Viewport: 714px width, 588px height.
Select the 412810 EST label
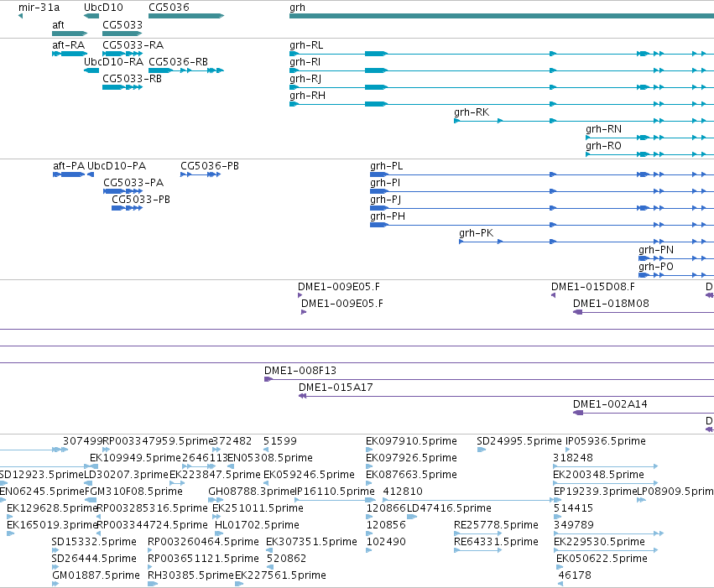point(403,492)
